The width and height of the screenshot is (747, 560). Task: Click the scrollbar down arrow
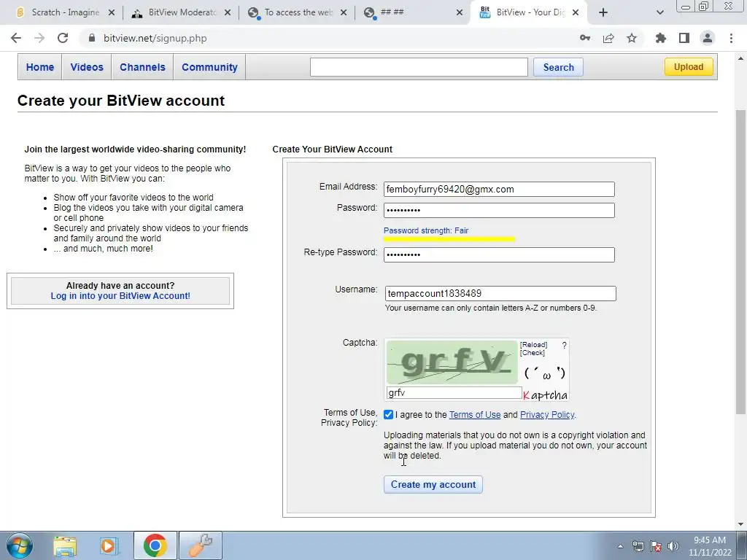740,524
